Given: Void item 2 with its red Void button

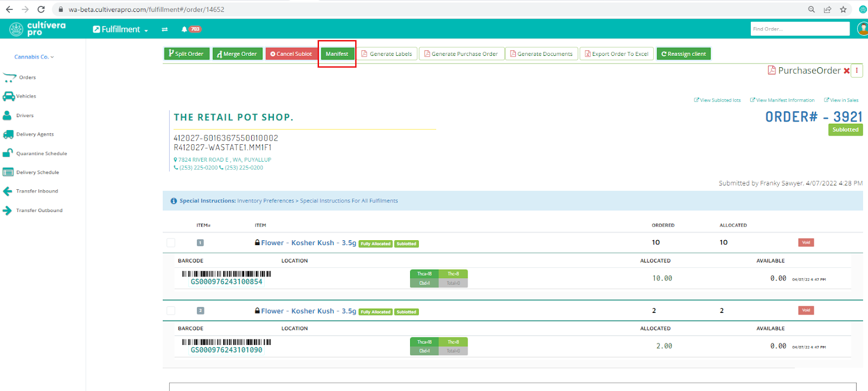Looking at the screenshot, I should [806, 310].
